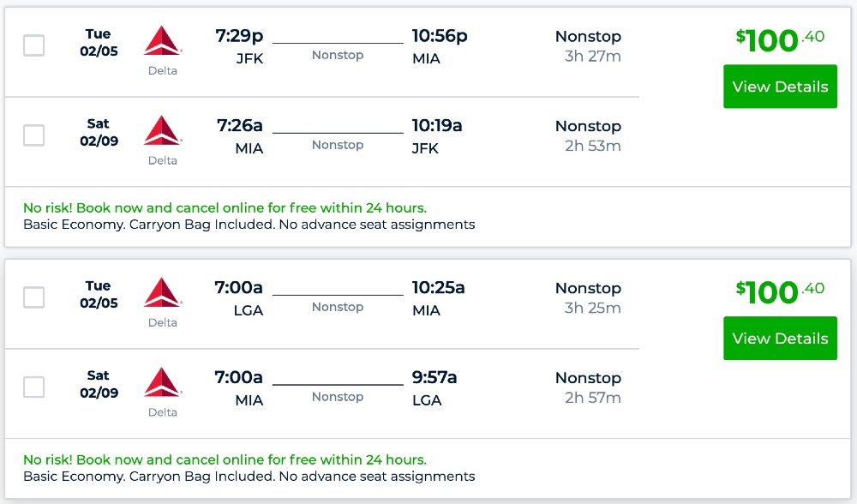The image size is (857, 504).
Task: Click the 10:25a MIA arrival time
Action: click(438, 288)
